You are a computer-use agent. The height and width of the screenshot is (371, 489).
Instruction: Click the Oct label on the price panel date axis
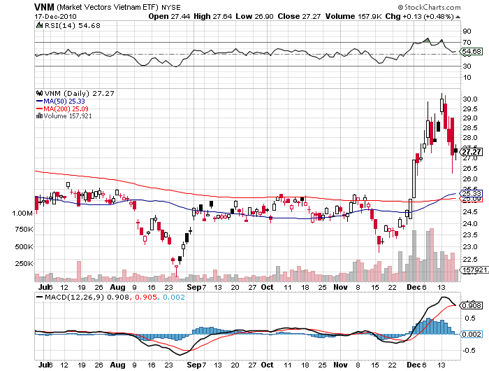coord(267,287)
